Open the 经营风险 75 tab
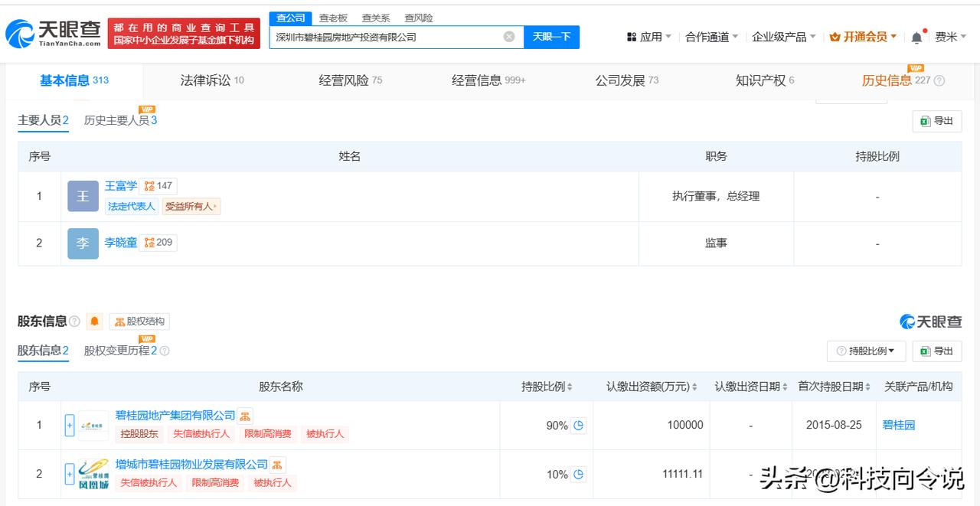This screenshot has width=980, height=506. click(x=351, y=80)
